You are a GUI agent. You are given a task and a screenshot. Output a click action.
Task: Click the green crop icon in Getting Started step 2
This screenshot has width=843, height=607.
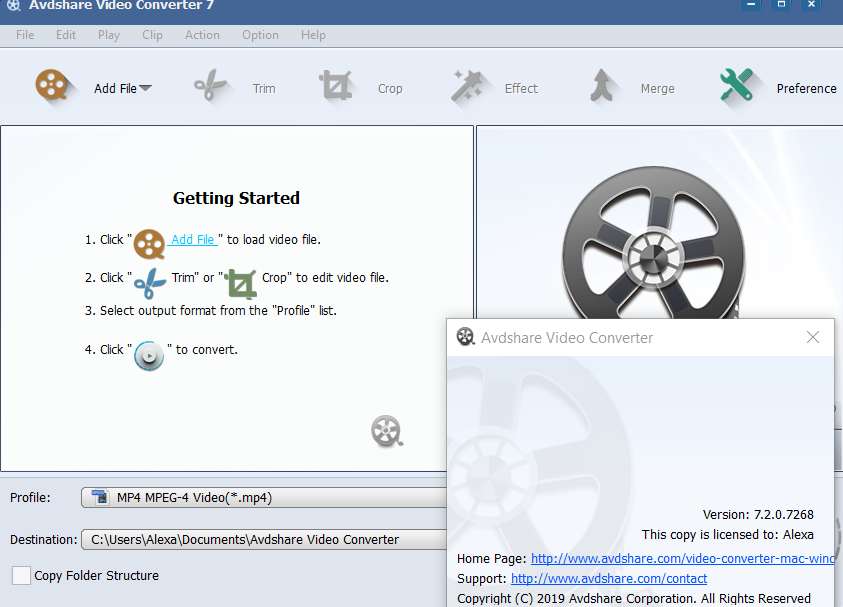tap(240, 283)
